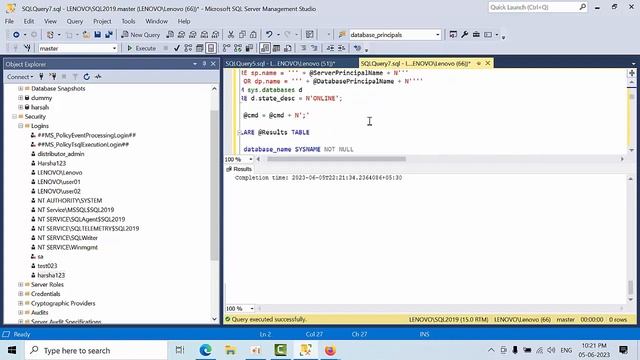640x360 pixels.
Task: Click the Increase Indent icon
Action: coord(342,48)
